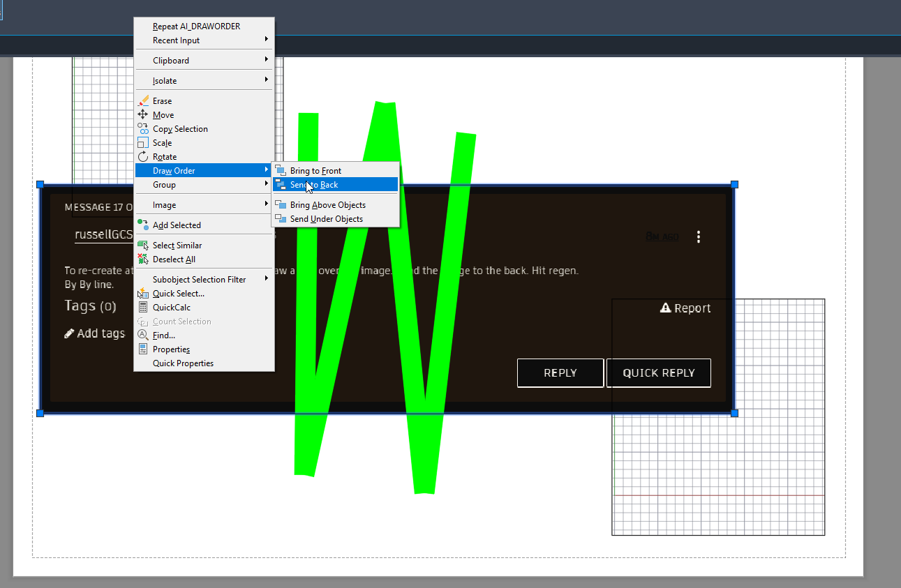Launch QuickCalc with its calculator icon
This screenshot has height=588, width=901.
143,307
